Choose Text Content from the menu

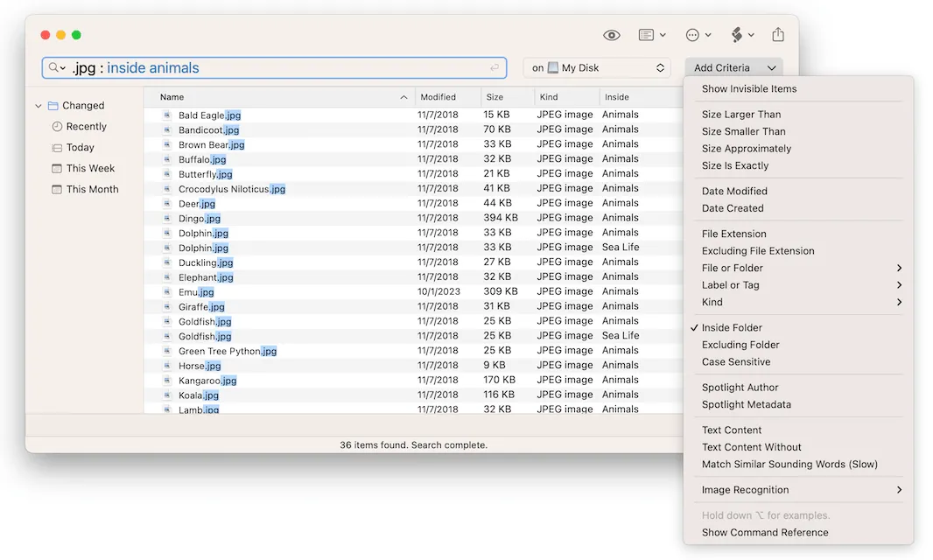731,430
